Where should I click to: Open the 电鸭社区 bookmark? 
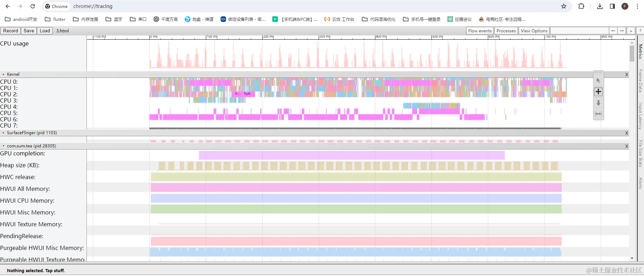502,19
